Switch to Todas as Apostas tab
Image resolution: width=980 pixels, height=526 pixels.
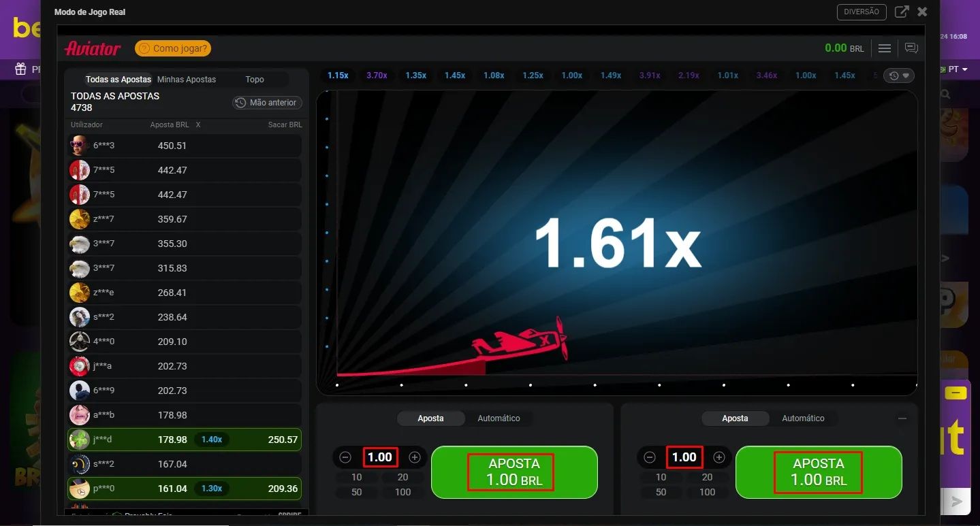118,80
